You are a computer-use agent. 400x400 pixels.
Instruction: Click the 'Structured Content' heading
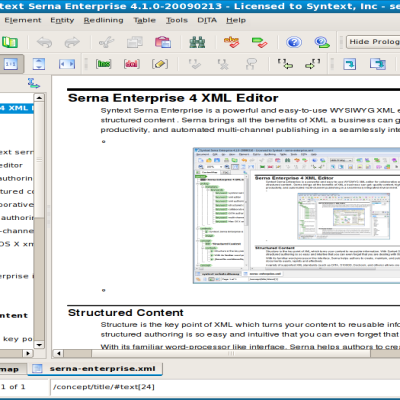click(x=126, y=313)
